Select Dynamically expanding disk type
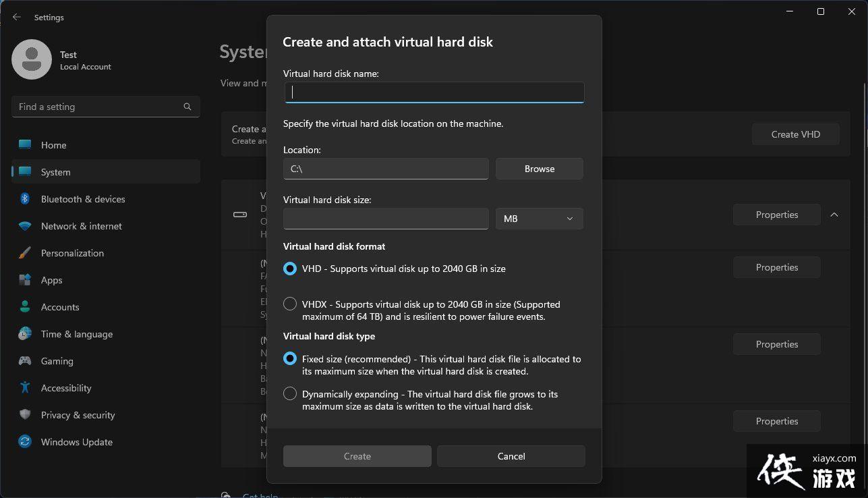This screenshot has width=868, height=498. [x=289, y=393]
